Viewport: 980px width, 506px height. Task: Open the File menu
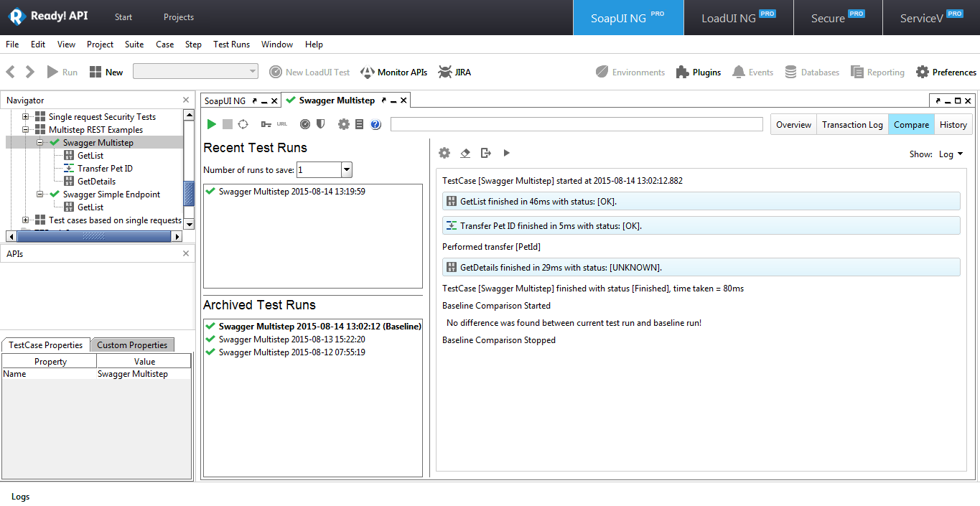coord(12,44)
